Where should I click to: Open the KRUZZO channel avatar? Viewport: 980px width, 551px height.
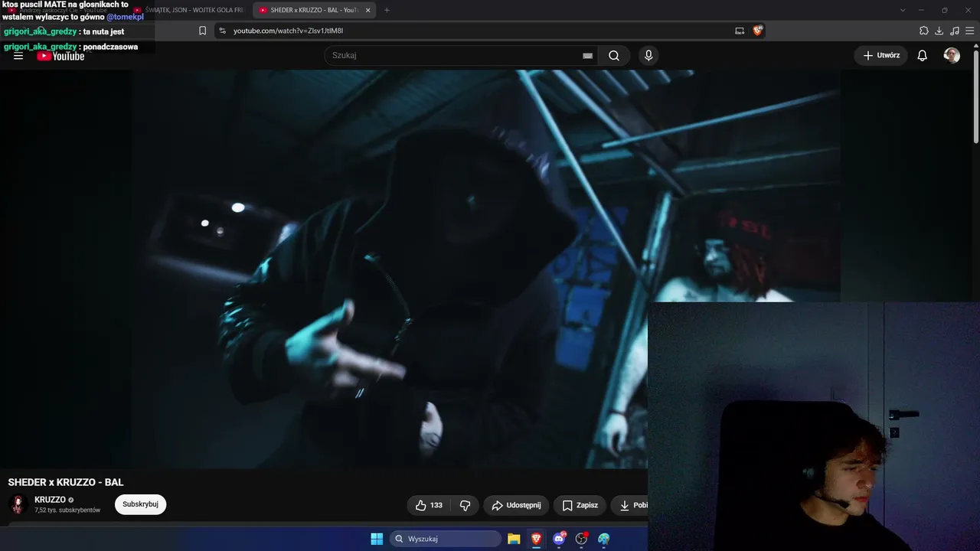(18, 504)
